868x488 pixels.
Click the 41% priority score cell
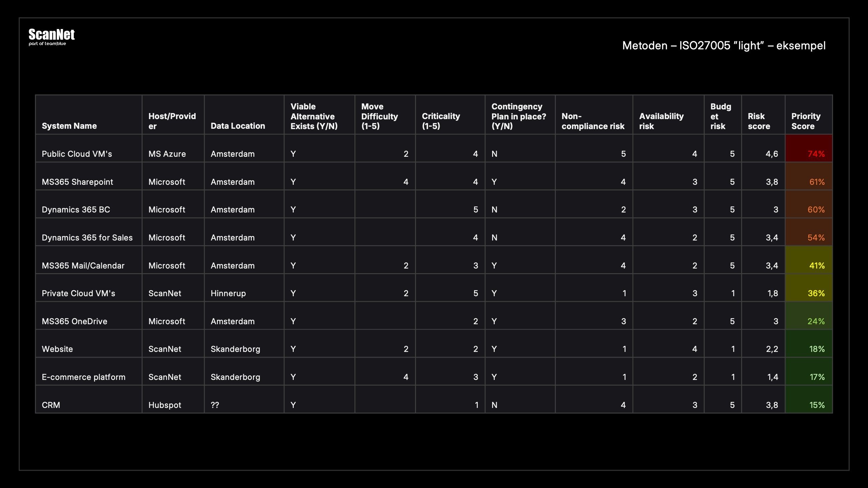pos(809,260)
